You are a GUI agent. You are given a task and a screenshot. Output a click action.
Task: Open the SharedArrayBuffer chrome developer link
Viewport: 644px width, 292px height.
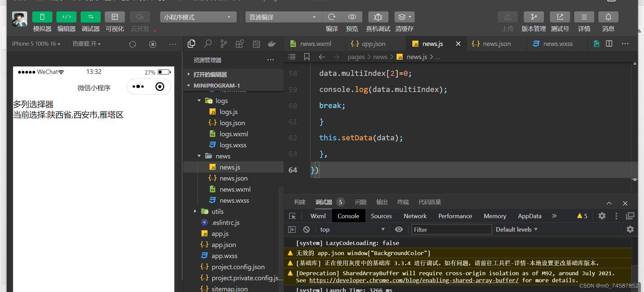coord(414,280)
